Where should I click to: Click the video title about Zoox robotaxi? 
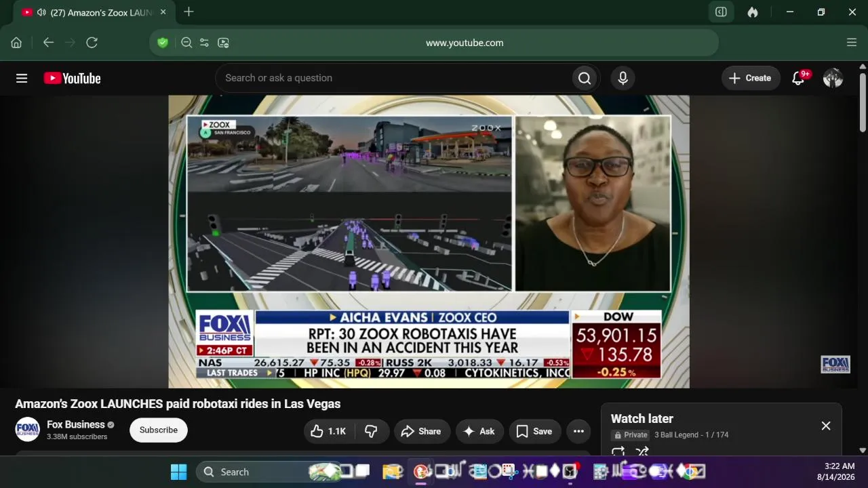178,404
